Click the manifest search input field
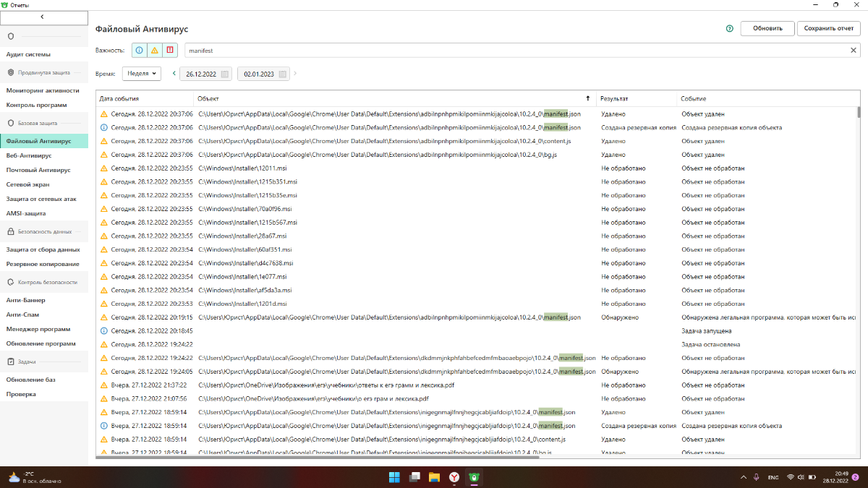The width and height of the screenshot is (868, 488). pyautogui.click(x=516, y=51)
